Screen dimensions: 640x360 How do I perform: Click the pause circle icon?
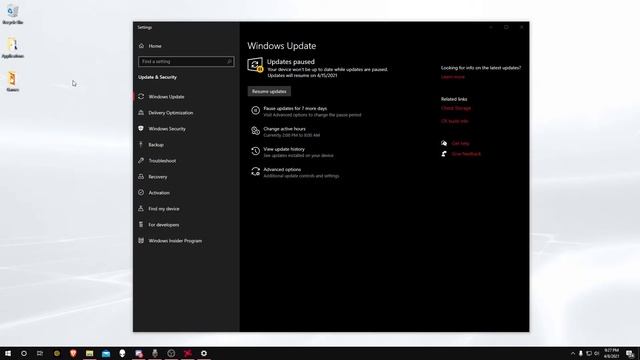click(x=256, y=110)
